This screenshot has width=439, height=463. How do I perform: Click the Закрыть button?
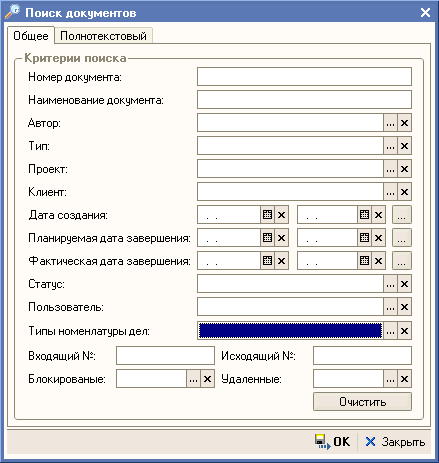pyautogui.click(x=395, y=442)
